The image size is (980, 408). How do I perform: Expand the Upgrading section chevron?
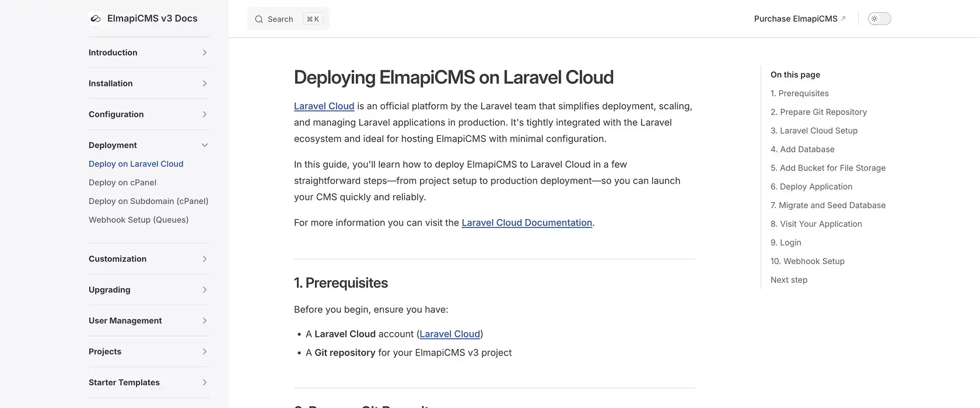tap(205, 290)
